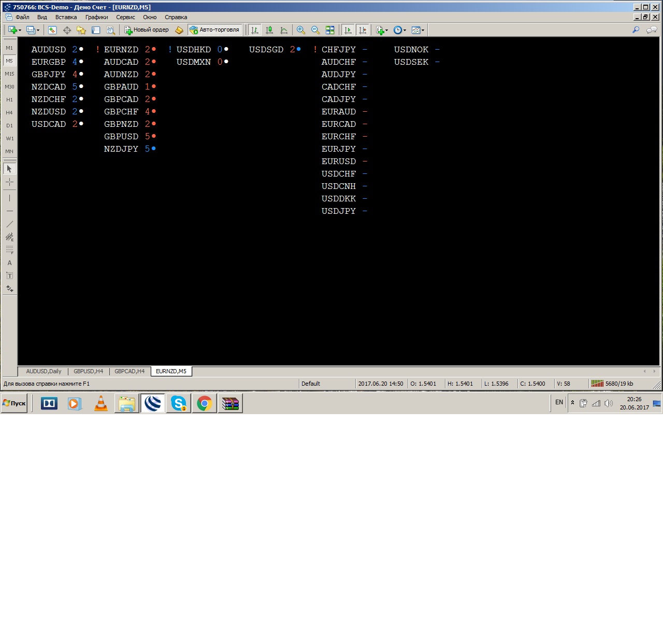Click the New Chart toolbar icon
Viewport: 663px width, 644px height.
[x=13, y=30]
